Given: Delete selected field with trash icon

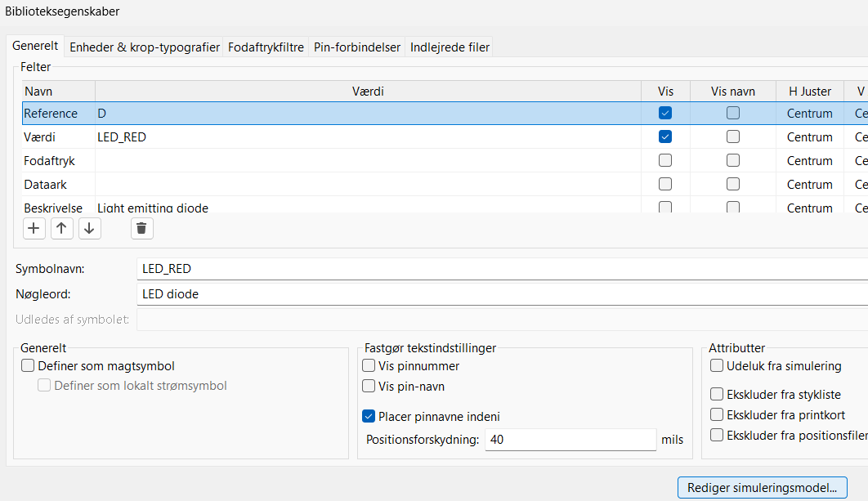Looking at the screenshot, I should click(141, 228).
